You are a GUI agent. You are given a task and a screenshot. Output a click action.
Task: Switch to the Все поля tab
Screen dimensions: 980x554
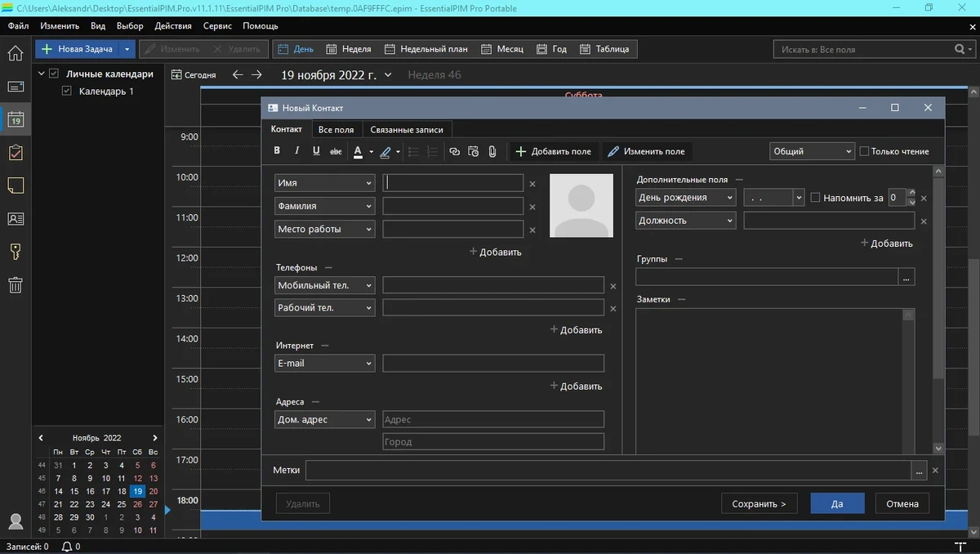pyautogui.click(x=336, y=129)
